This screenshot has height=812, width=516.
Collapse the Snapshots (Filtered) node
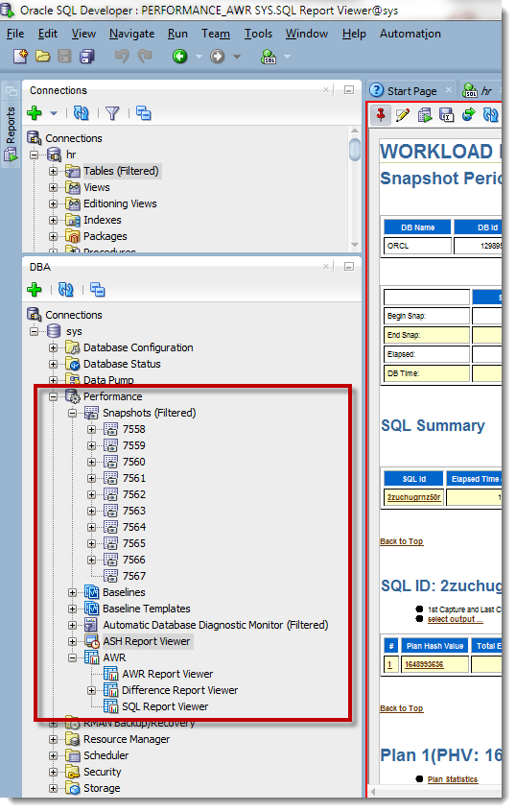coord(73,413)
